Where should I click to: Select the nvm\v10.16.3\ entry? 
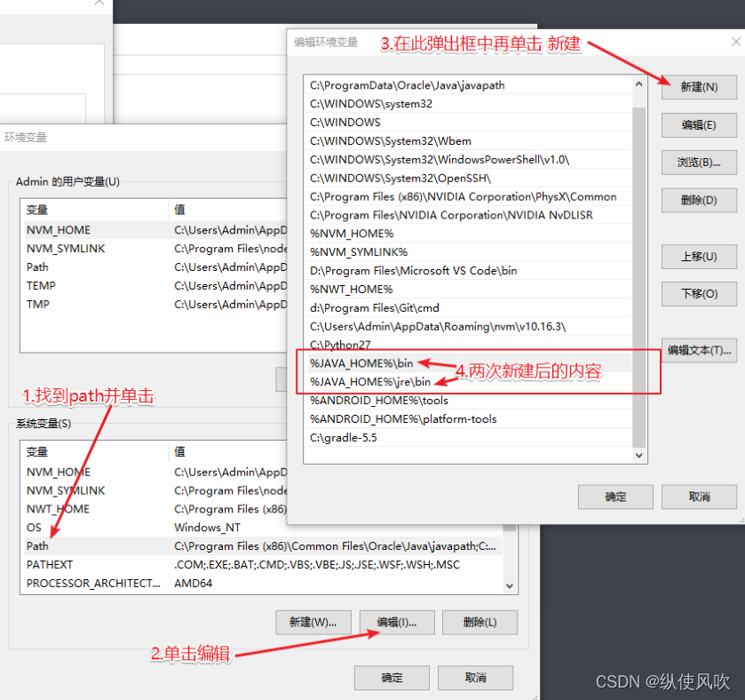pyautogui.click(x=468, y=326)
